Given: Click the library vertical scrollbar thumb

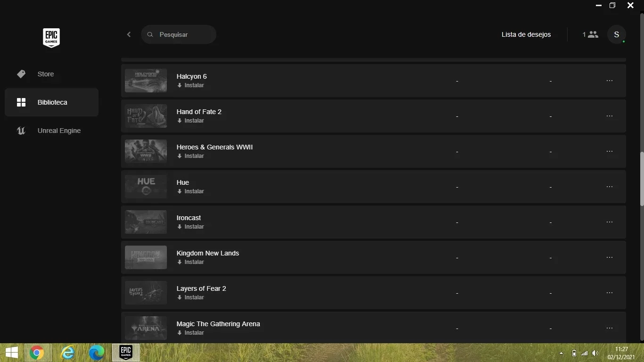Looking at the screenshot, I should coord(642,179).
